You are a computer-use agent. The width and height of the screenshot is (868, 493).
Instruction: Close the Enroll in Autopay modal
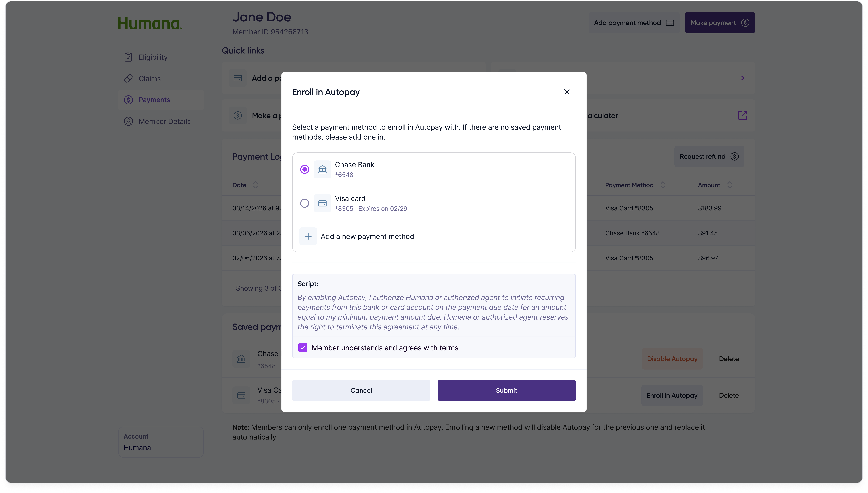(566, 92)
